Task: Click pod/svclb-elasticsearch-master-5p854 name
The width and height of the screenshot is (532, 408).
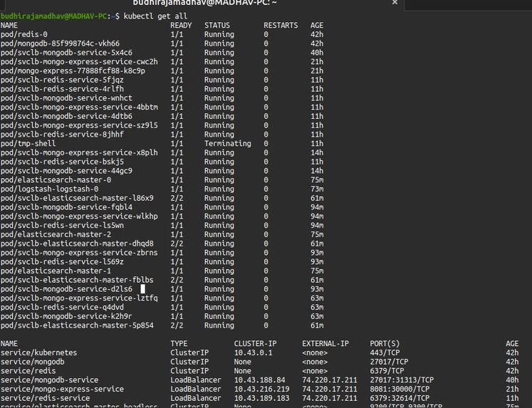Action: coord(77,325)
